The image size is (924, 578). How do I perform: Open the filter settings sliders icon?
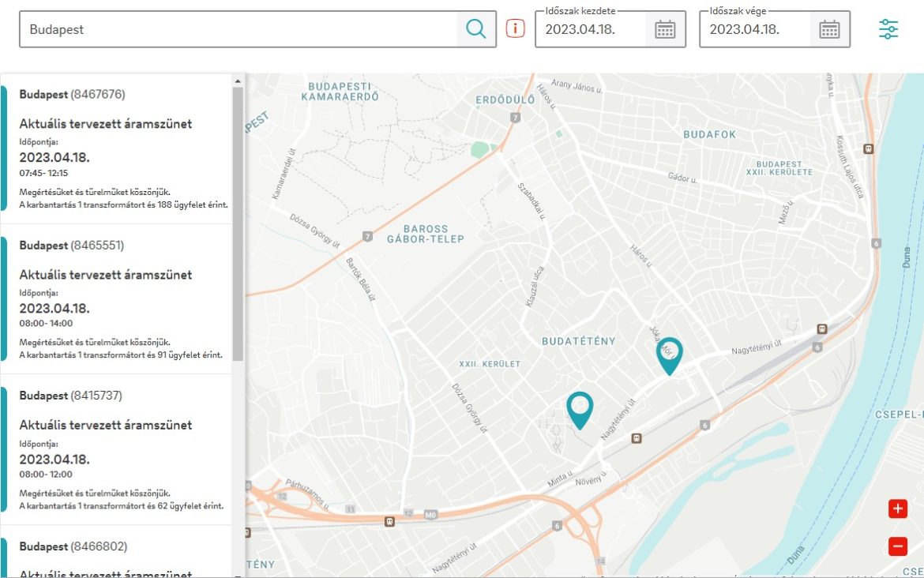[x=888, y=29]
